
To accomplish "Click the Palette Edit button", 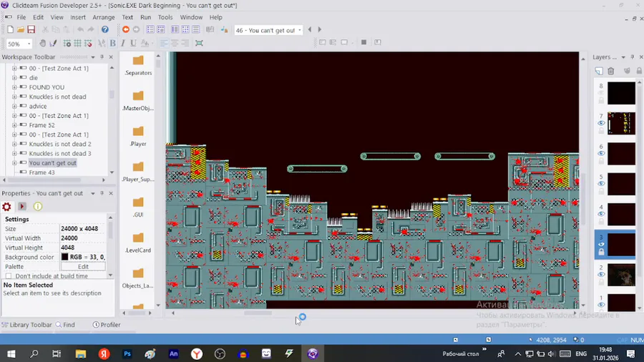I will (83, 266).
